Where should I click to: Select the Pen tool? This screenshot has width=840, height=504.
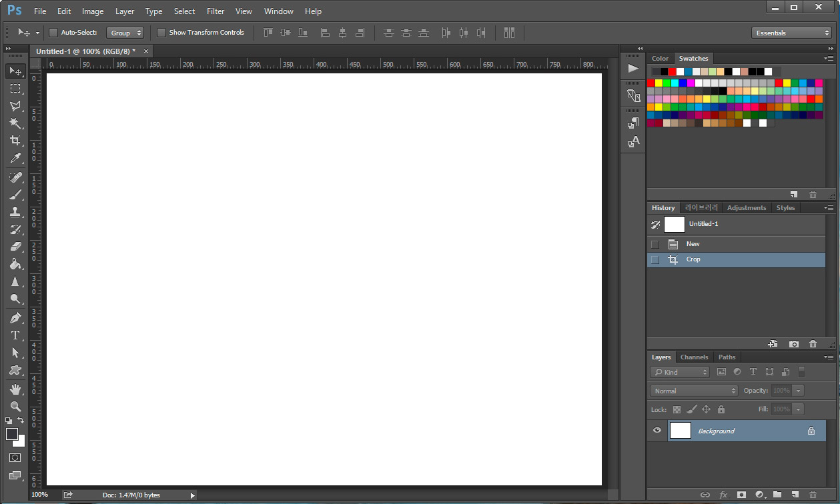(15, 318)
